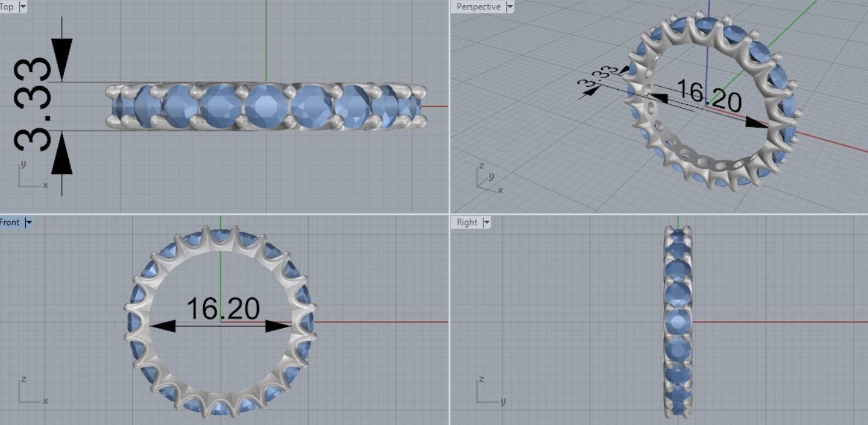Select the Front viewport title label

pos(10,222)
